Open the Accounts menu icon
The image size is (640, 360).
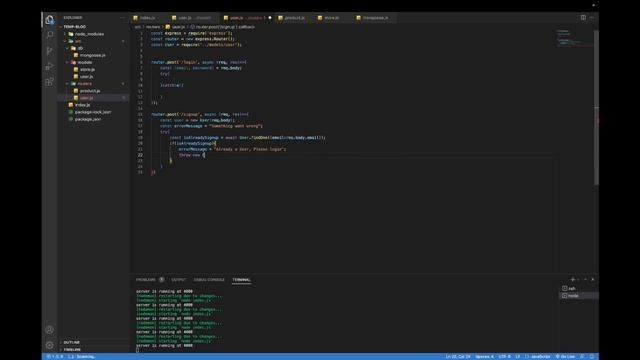click(x=49, y=330)
